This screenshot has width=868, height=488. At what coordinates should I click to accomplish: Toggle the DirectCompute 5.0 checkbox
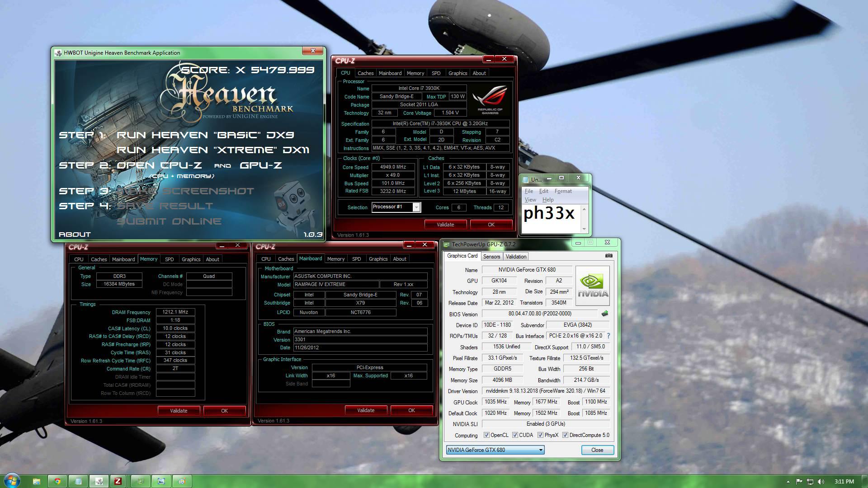565,435
